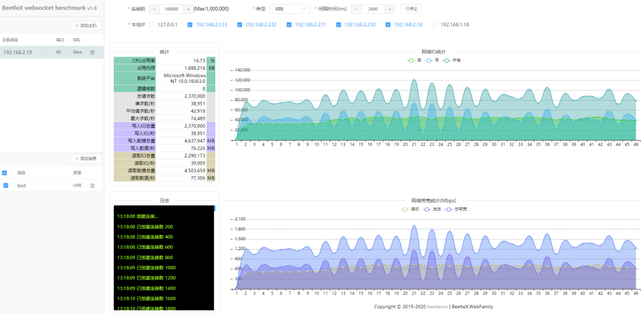Click the CPU占用率 value 16.73
The height and width of the screenshot is (314, 644).
[x=199, y=60]
